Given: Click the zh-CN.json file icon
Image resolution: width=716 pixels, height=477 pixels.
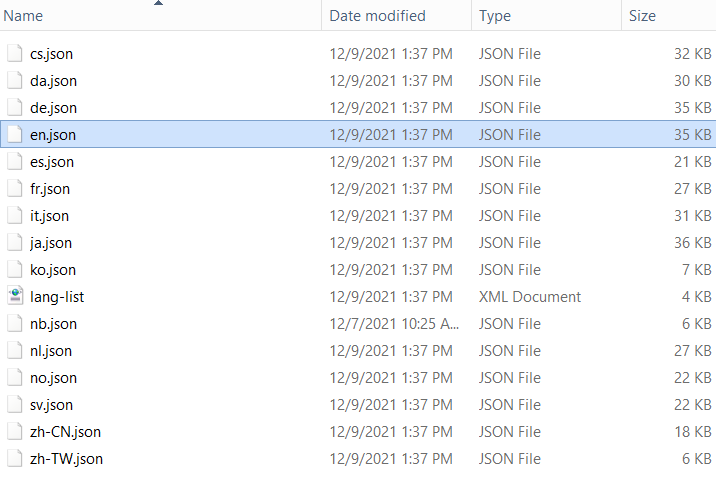Looking at the screenshot, I should pos(14,432).
